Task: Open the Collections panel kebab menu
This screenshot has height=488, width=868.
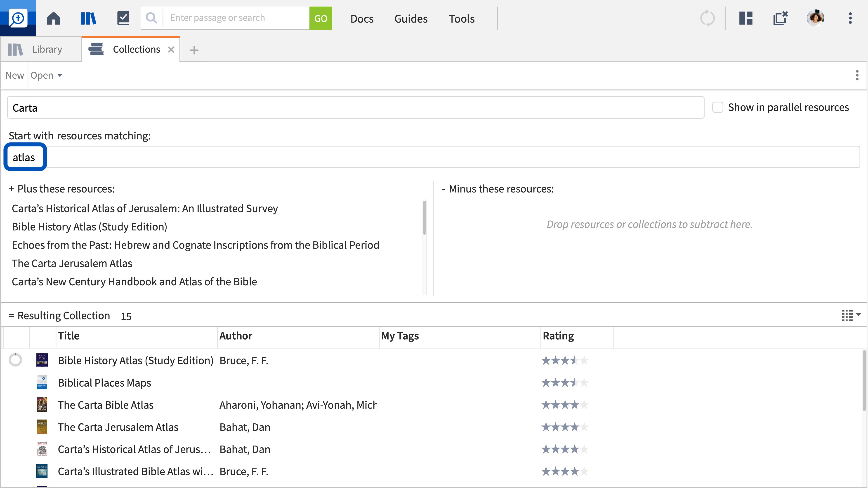Action: [857, 75]
